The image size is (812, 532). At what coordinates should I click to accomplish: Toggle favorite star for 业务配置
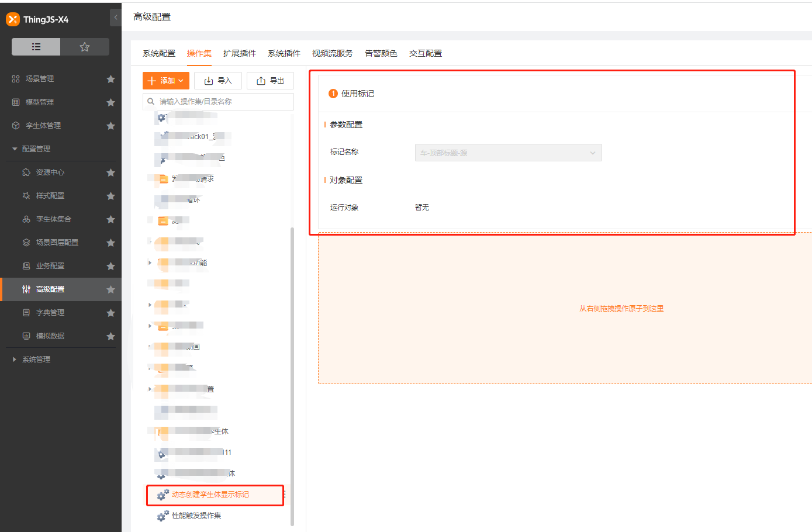pos(110,266)
